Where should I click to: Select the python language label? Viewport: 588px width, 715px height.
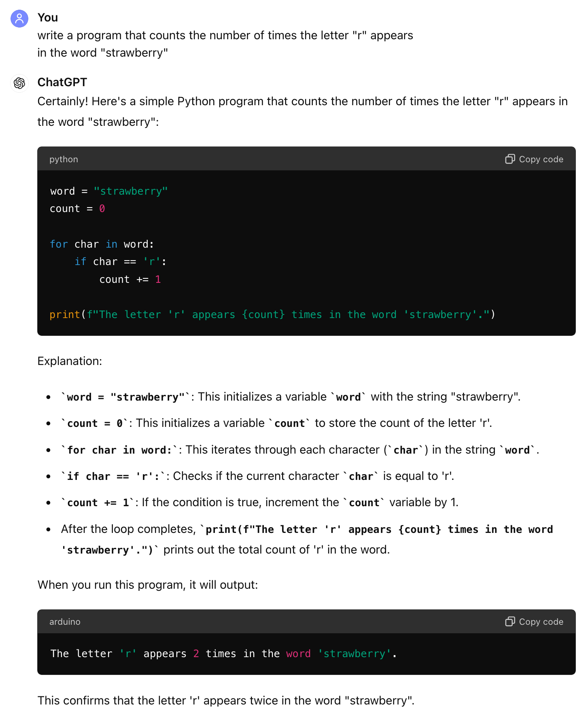tap(63, 159)
